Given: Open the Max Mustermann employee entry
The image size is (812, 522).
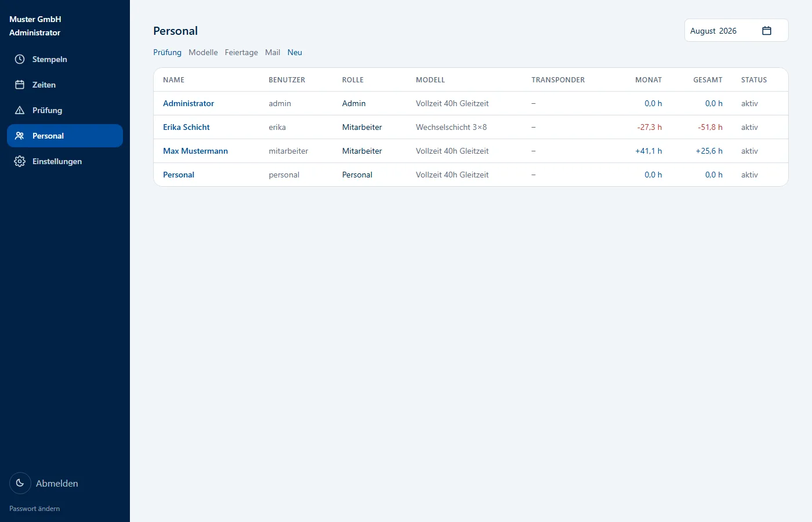Looking at the screenshot, I should (x=195, y=151).
